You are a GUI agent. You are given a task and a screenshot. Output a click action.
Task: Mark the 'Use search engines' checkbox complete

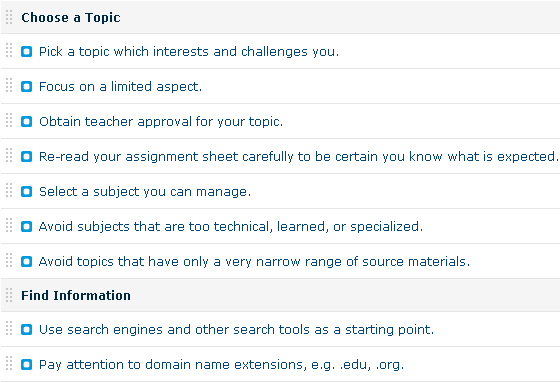(x=26, y=330)
